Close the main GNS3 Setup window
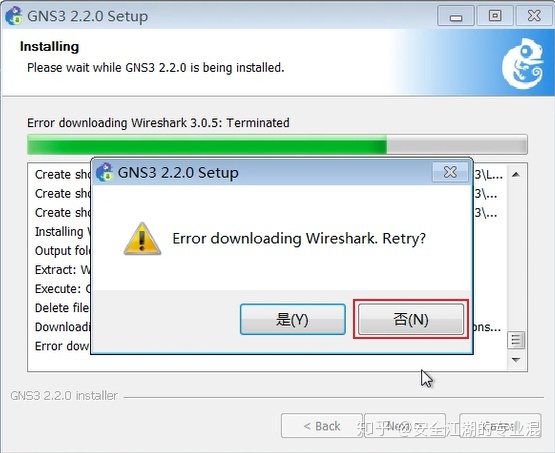Image resolution: width=555 pixels, height=453 pixels. coord(534,16)
